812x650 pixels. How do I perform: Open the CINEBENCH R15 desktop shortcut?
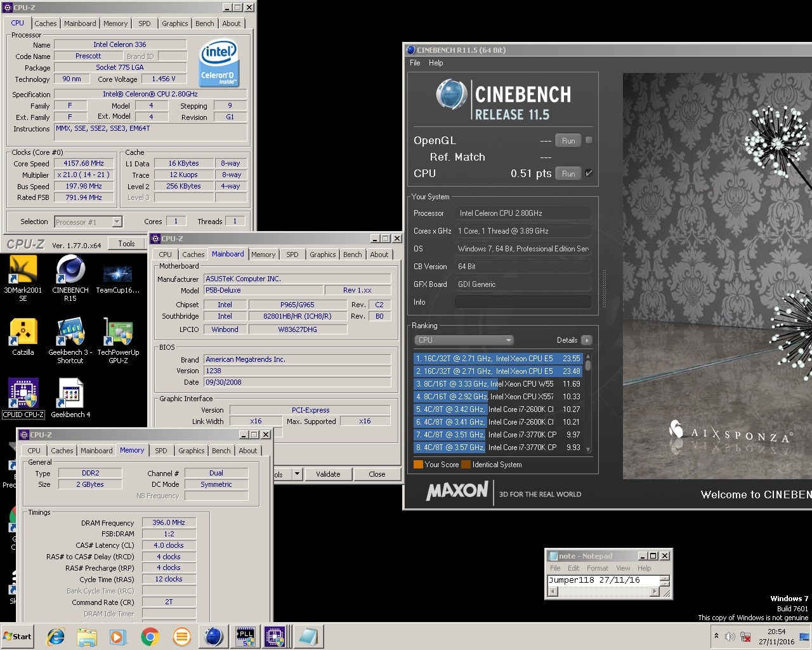point(70,277)
